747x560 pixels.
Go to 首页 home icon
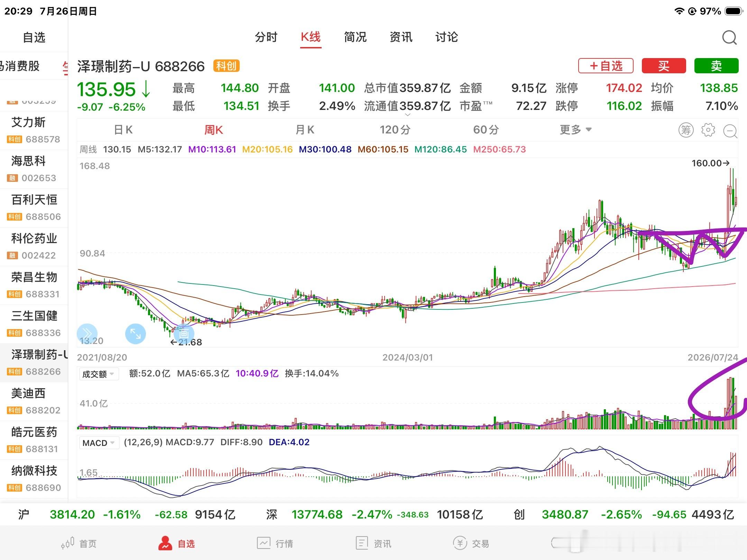click(79, 543)
